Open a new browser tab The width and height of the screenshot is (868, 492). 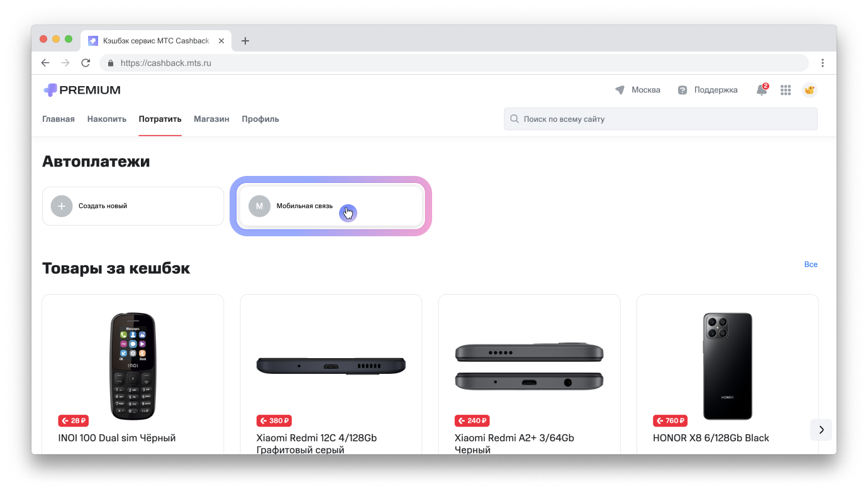[x=245, y=41]
